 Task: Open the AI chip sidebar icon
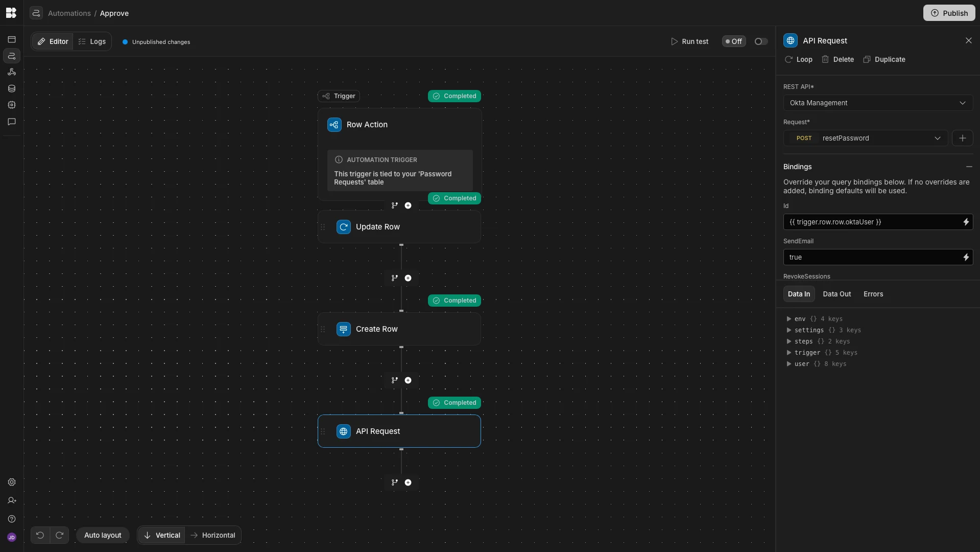coord(12,105)
